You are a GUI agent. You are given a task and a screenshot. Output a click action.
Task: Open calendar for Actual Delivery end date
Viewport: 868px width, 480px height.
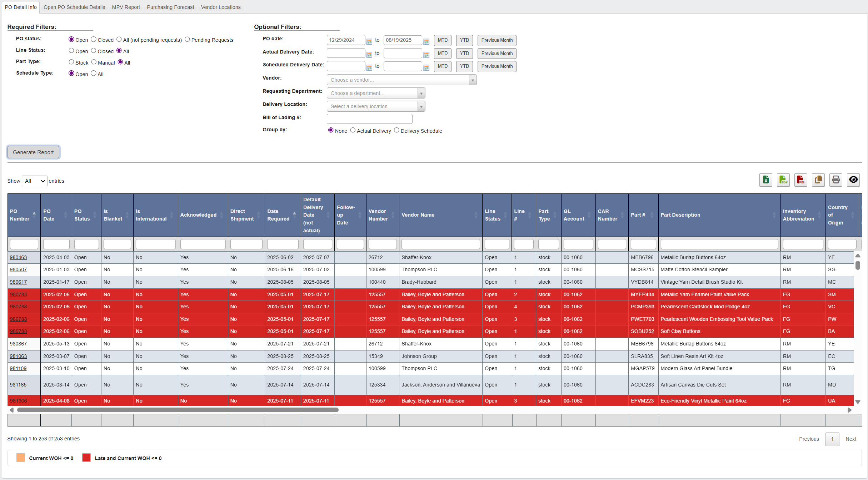pos(426,55)
